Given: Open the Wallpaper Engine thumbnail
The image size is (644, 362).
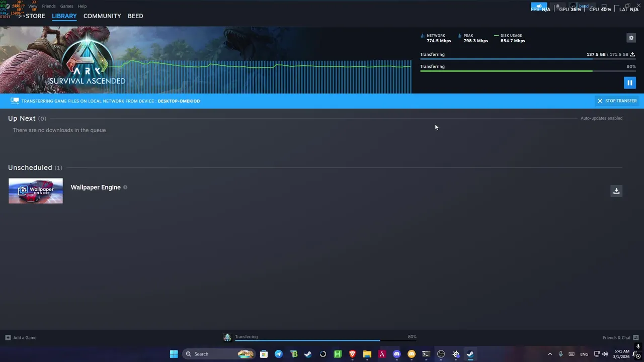Looking at the screenshot, I should (x=36, y=191).
